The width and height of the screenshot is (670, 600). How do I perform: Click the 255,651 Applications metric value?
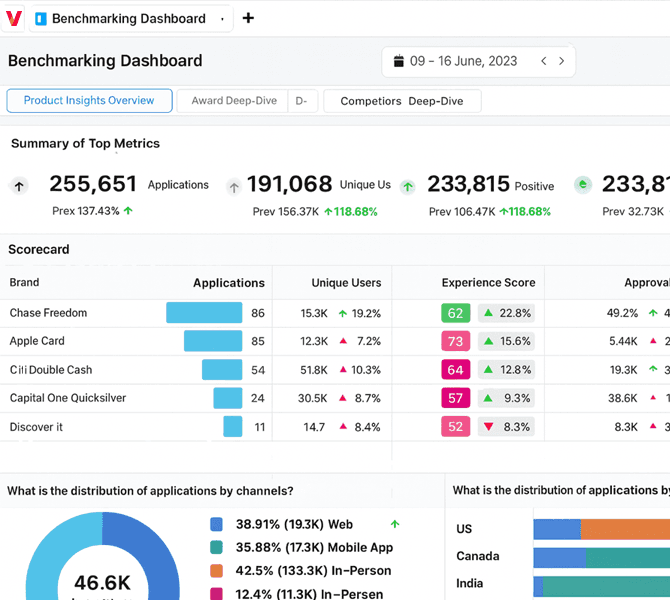(x=93, y=184)
